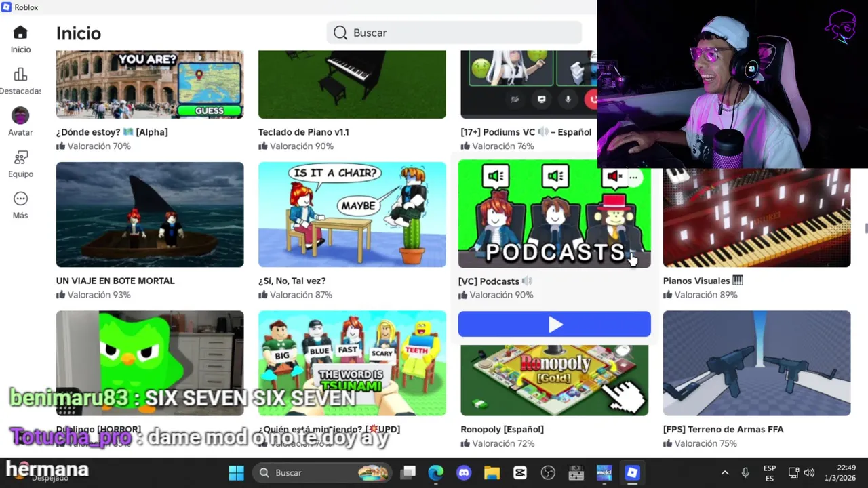Click the thumbs-up icon beside Valoración 90% Piano
Viewport: 868px width, 488px height.
coord(263,146)
